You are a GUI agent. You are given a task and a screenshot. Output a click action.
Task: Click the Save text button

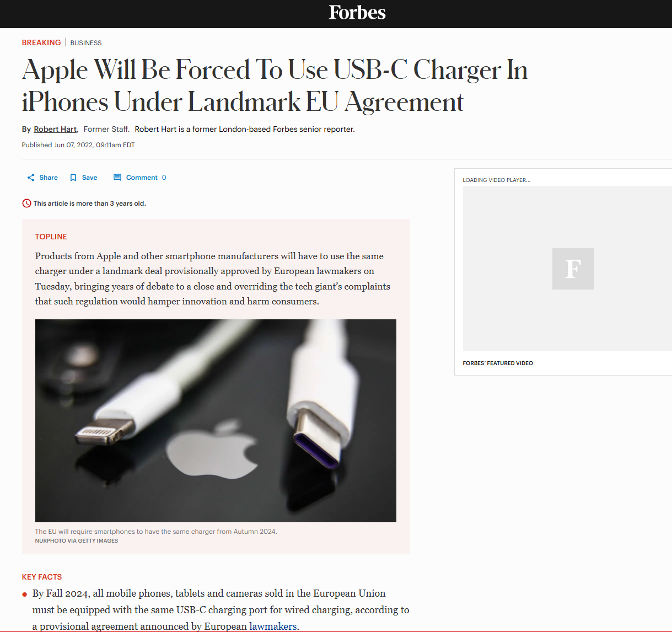(89, 178)
